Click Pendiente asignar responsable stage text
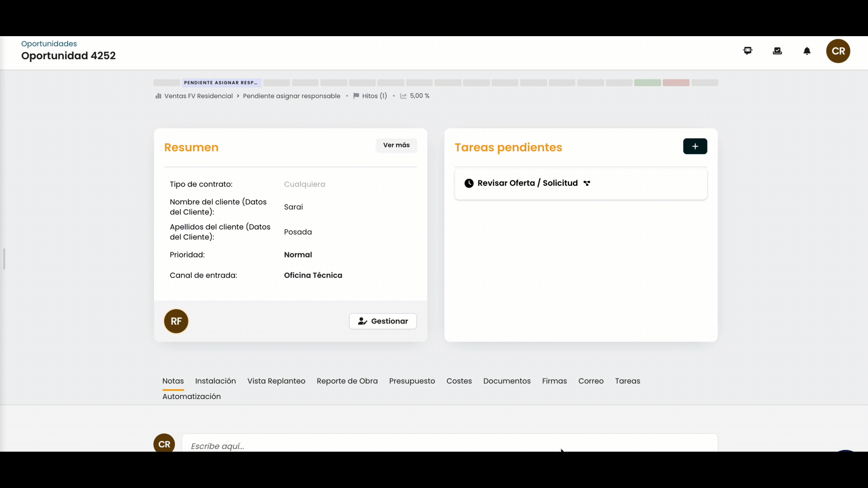 tap(292, 96)
